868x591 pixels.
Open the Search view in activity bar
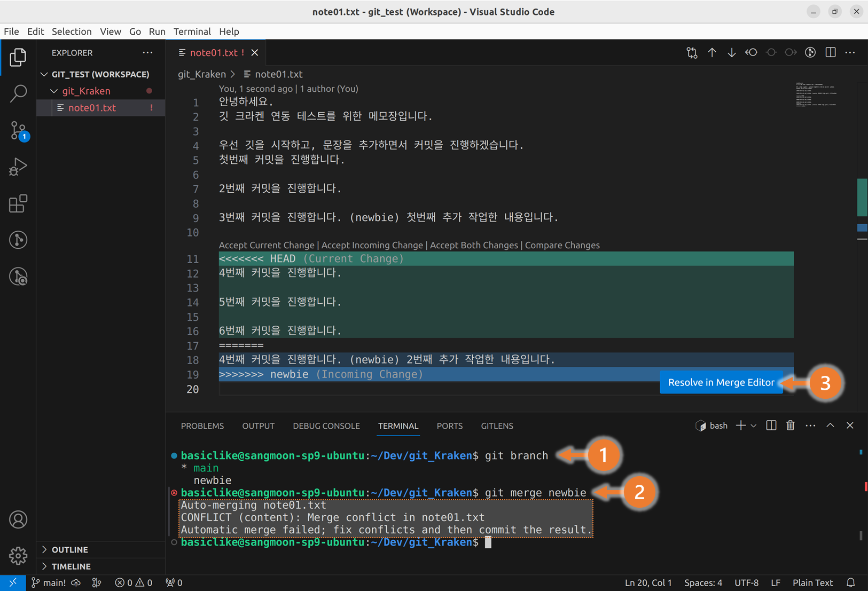click(18, 93)
